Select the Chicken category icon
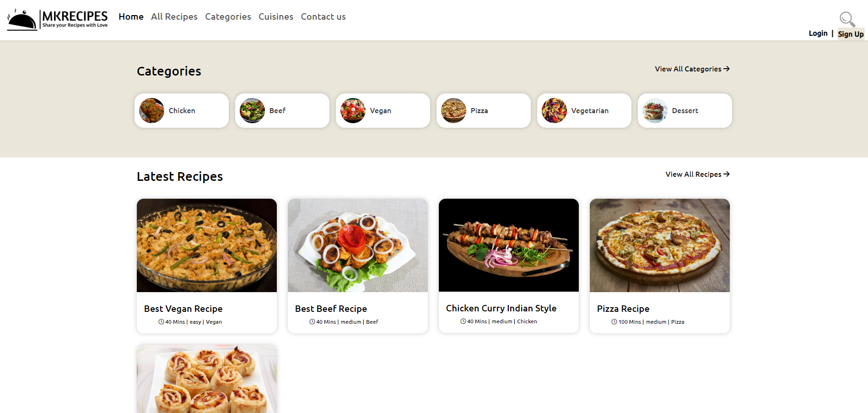Screen dimensions: 868x413 pos(151,110)
